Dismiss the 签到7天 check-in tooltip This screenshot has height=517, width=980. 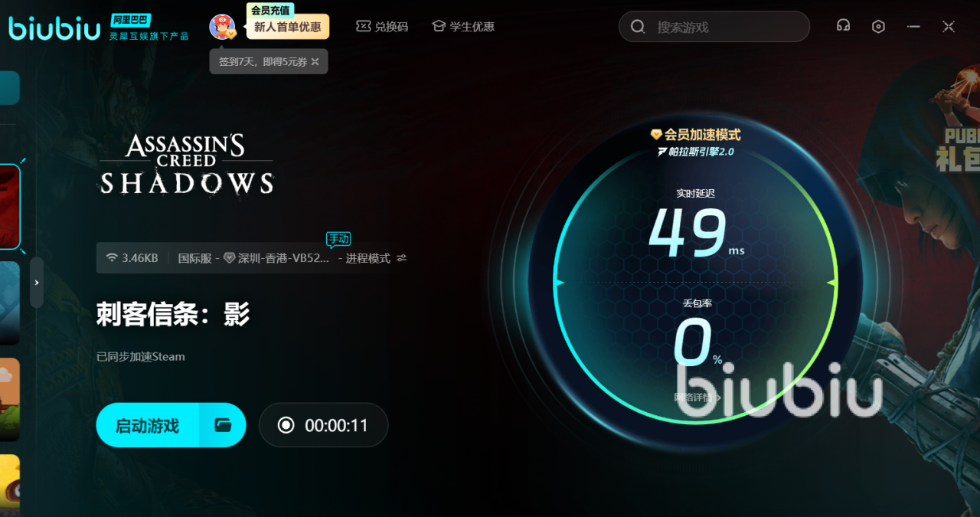coord(315,62)
